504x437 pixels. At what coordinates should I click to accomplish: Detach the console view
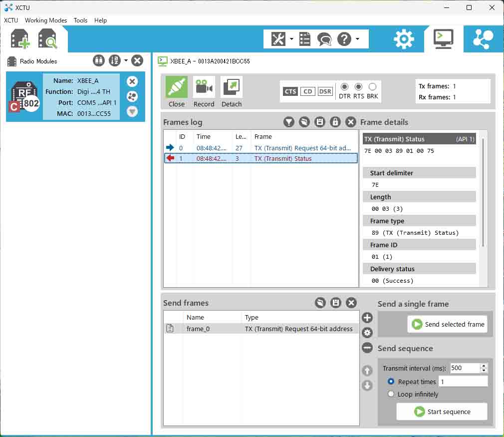pyautogui.click(x=232, y=92)
